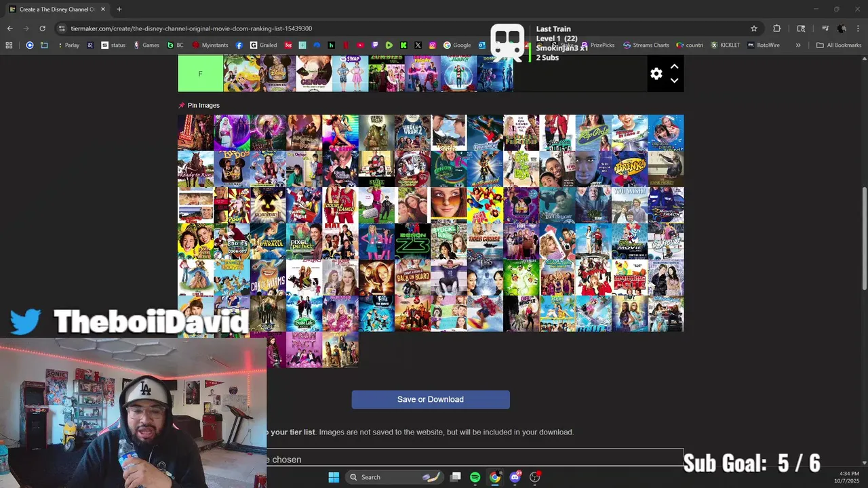Image resolution: width=868 pixels, height=488 pixels.
Task: Choose the Suite Life Movie poster
Action: pos(304,313)
